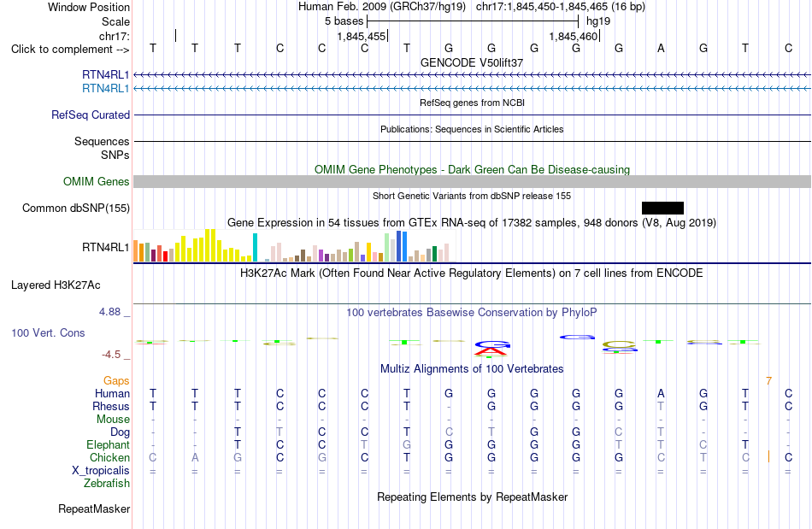Click the light blue RTN4RL1 transcript label
The width and height of the screenshot is (812, 529).
(106, 89)
